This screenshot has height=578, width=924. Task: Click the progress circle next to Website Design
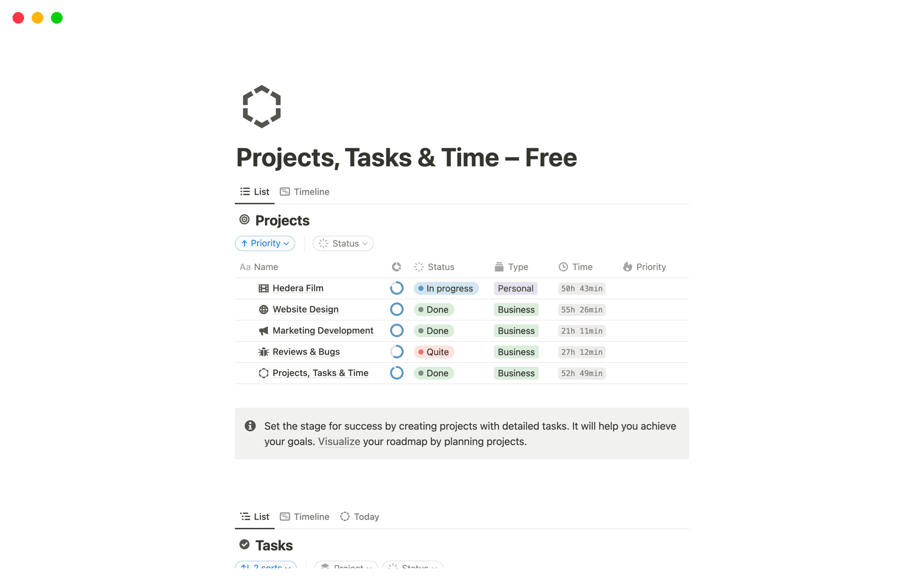pos(397,309)
